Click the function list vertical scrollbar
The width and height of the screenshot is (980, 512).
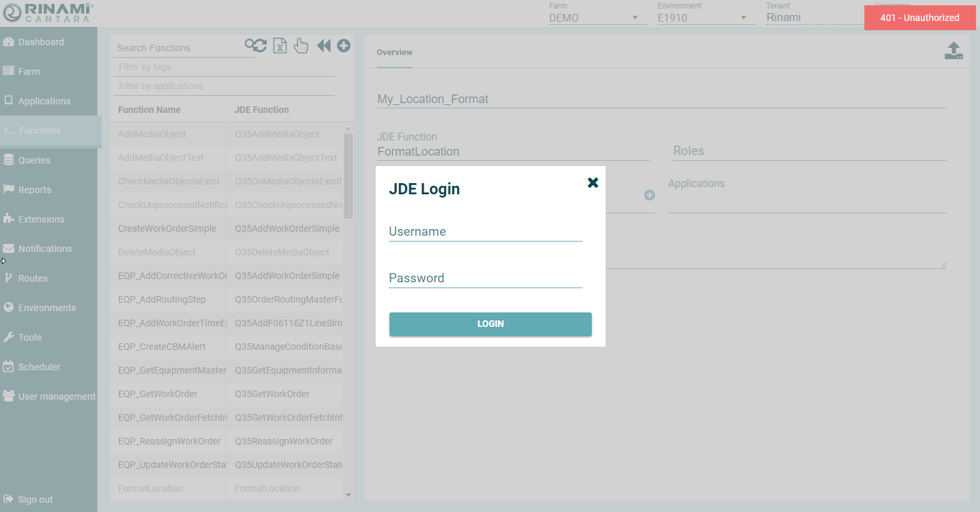click(348, 176)
